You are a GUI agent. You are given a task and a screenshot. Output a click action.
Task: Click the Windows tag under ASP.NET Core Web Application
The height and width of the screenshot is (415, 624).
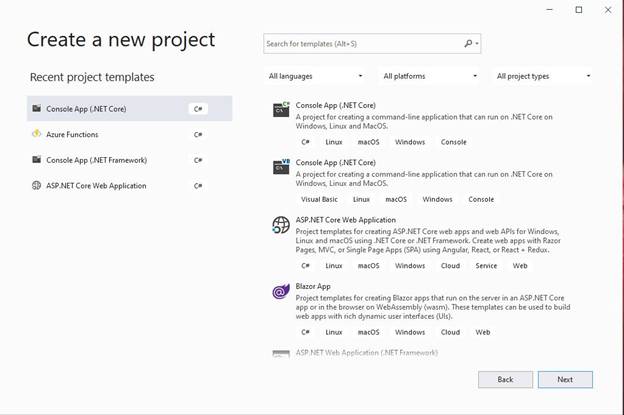pos(410,266)
